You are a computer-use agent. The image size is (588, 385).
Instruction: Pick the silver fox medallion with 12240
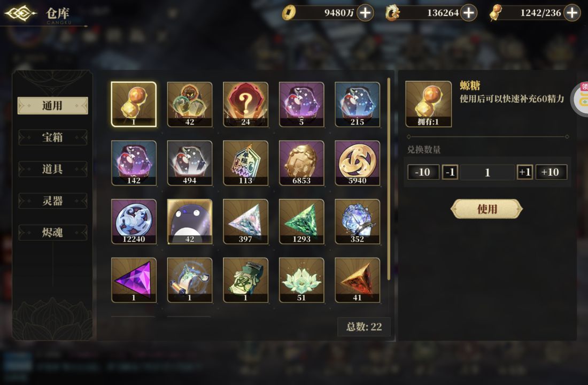click(134, 222)
